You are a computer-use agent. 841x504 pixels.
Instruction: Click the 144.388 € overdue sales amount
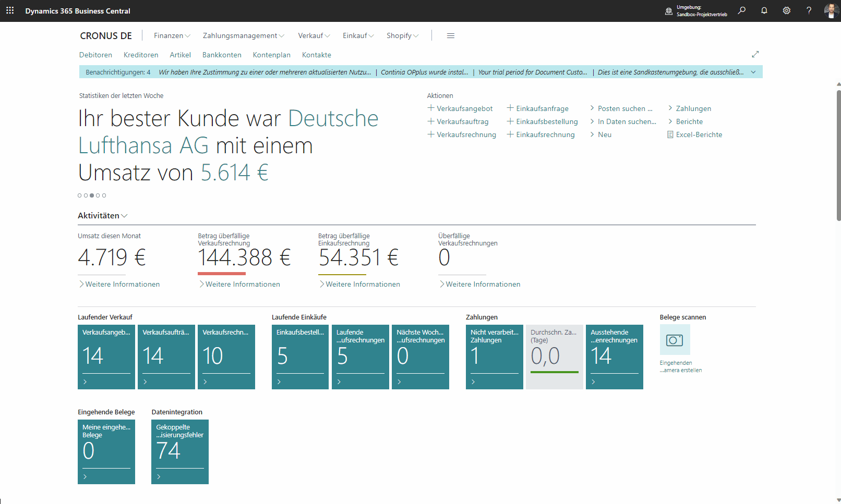pyautogui.click(x=244, y=257)
